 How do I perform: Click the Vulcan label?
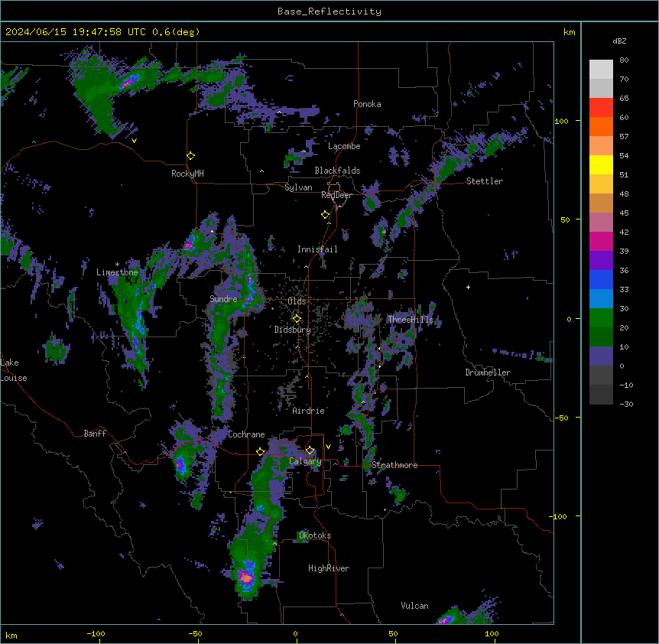tap(414, 606)
